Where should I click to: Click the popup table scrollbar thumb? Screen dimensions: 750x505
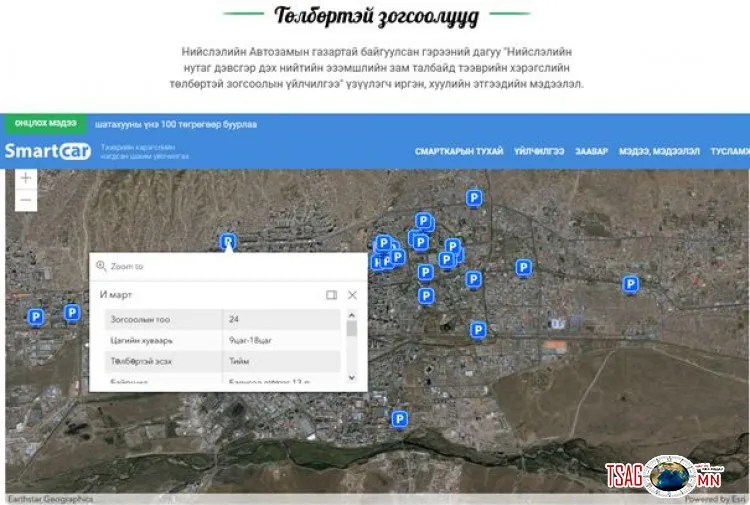[352, 329]
